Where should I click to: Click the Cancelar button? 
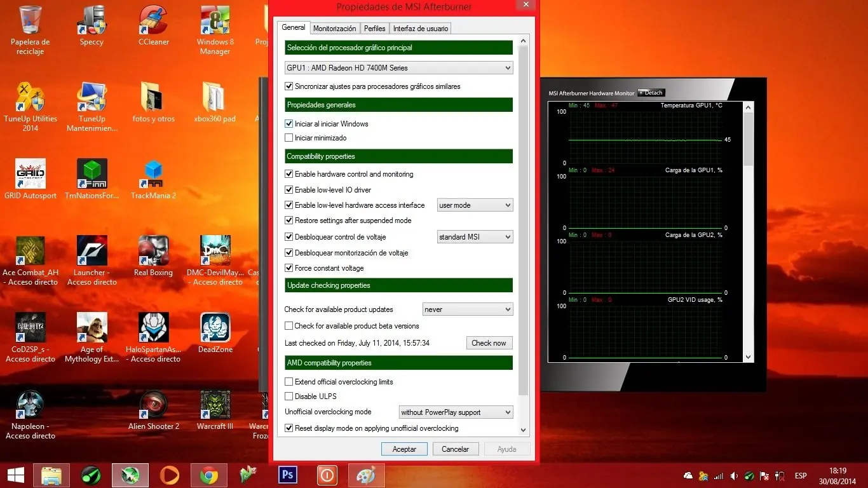point(456,449)
